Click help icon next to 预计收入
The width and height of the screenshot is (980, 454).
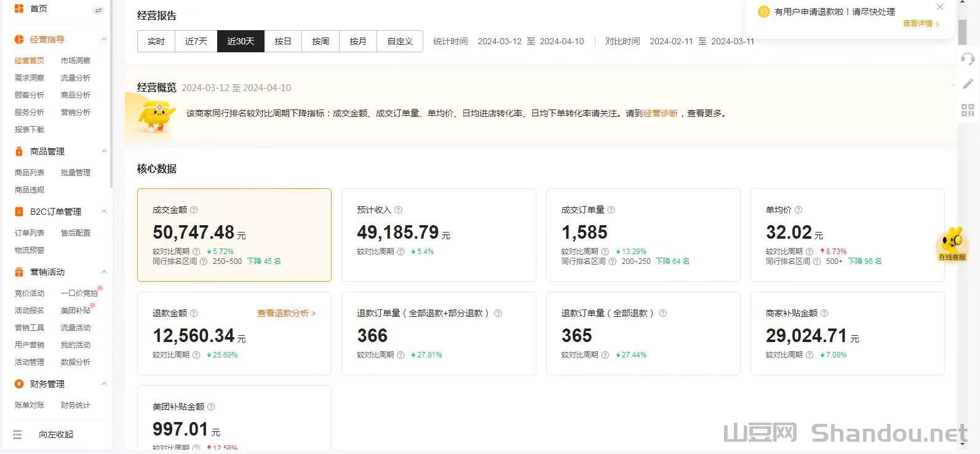(x=398, y=210)
